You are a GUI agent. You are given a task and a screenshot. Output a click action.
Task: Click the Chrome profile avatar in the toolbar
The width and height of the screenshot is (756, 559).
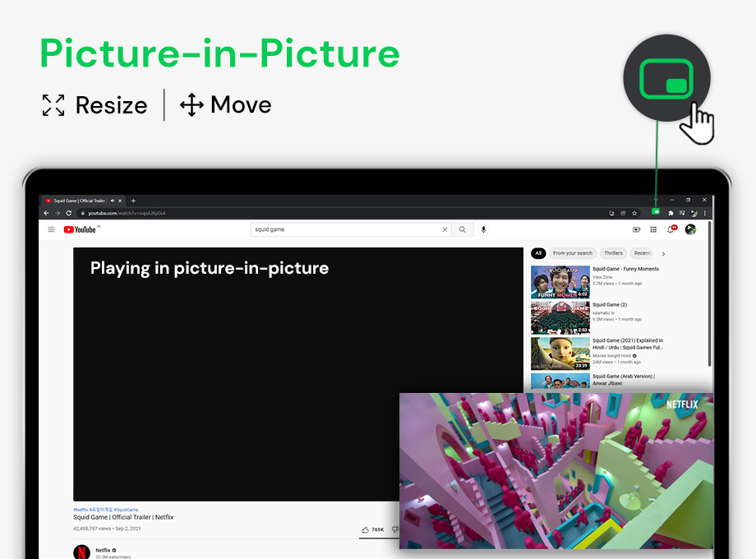click(694, 213)
